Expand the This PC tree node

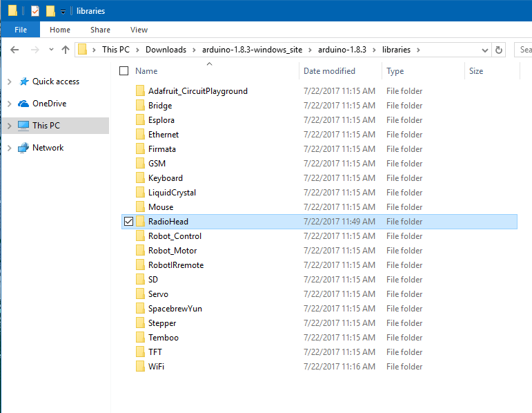9,126
